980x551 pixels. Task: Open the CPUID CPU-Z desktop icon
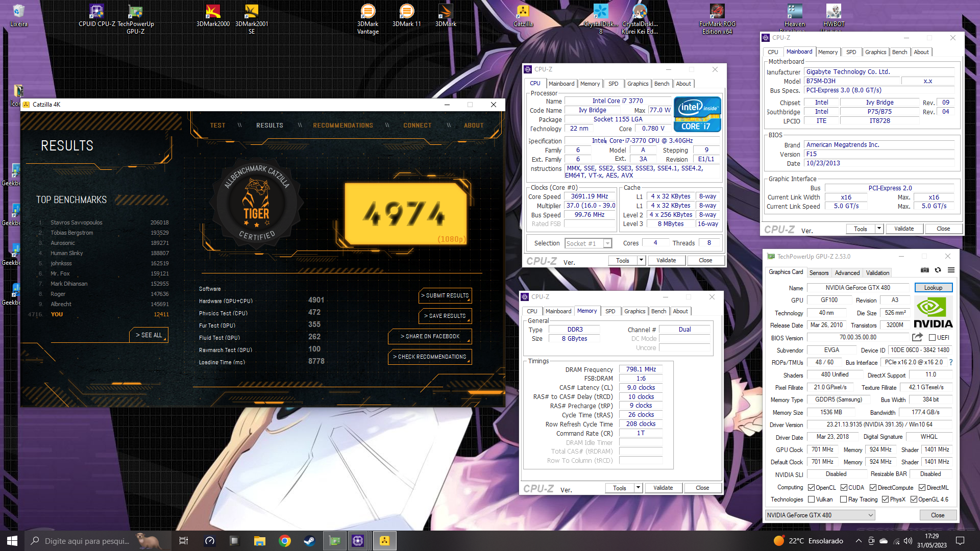[x=97, y=16]
